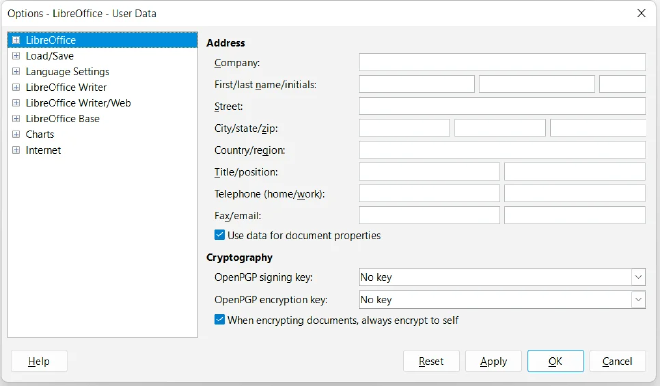Click the Reset button
The height and width of the screenshot is (386, 660).
[x=431, y=361]
